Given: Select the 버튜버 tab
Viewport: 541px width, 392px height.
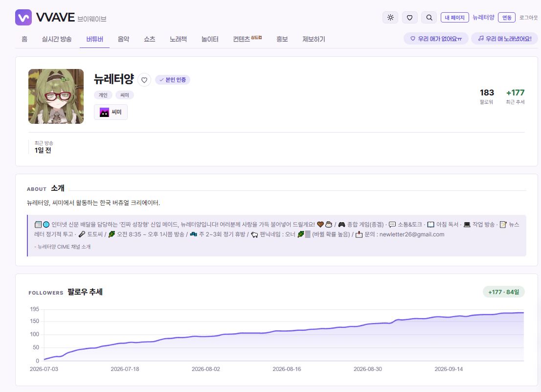Looking at the screenshot, I should (94, 39).
